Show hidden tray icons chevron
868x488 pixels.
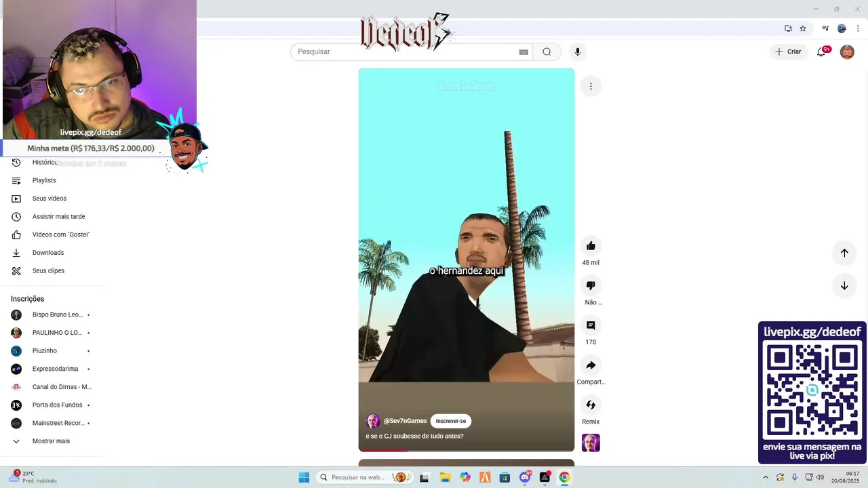coord(766,477)
